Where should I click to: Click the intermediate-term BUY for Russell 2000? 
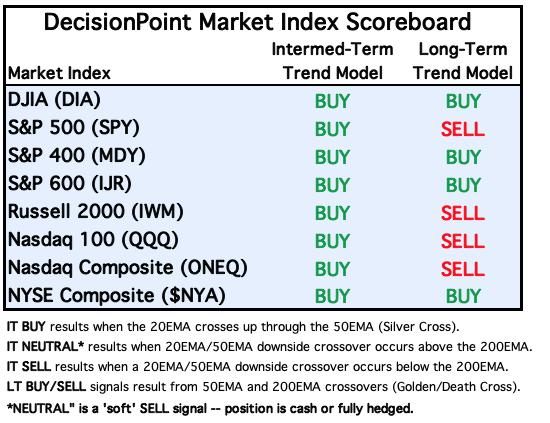pyautogui.click(x=332, y=213)
